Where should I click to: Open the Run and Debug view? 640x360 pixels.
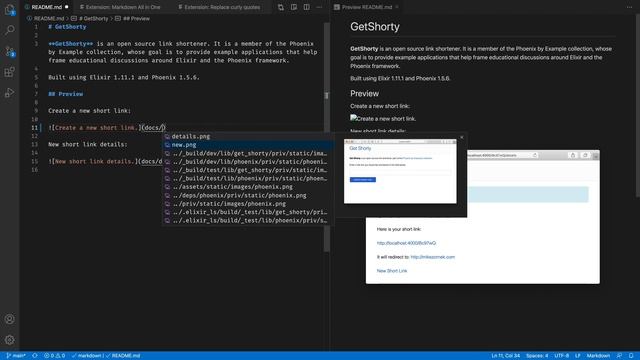9,93
